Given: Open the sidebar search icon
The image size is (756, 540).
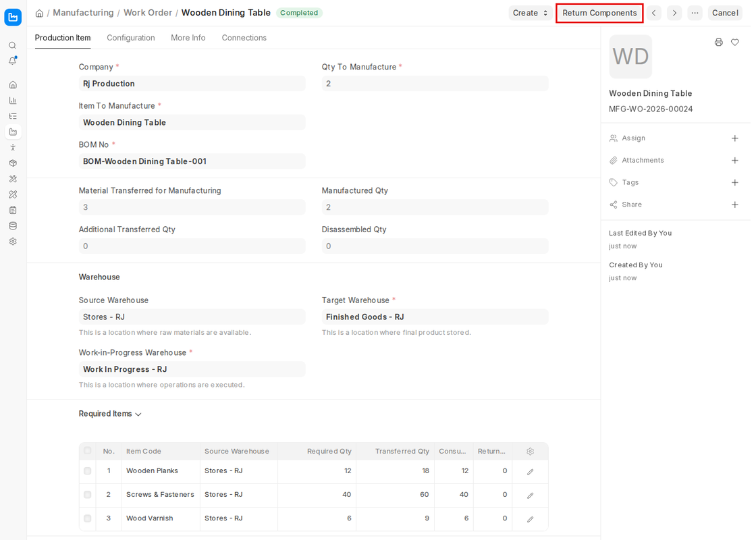Looking at the screenshot, I should tap(13, 45).
